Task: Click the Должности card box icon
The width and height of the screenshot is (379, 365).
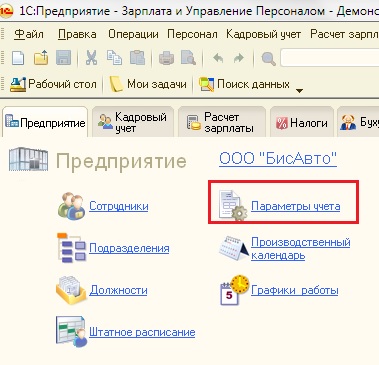Action: (x=71, y=290)
